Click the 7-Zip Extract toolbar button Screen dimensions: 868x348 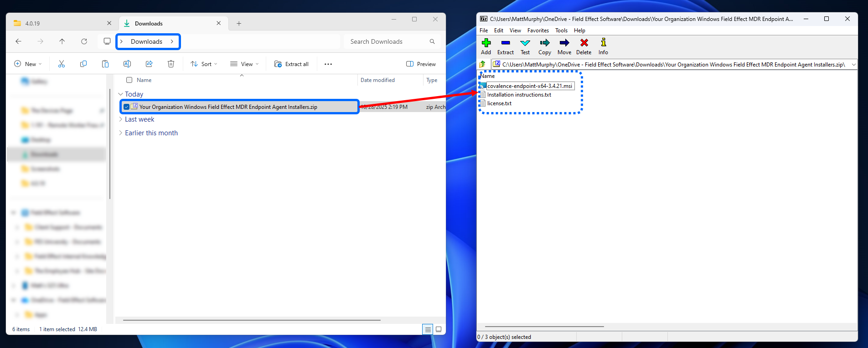(506, 46)
